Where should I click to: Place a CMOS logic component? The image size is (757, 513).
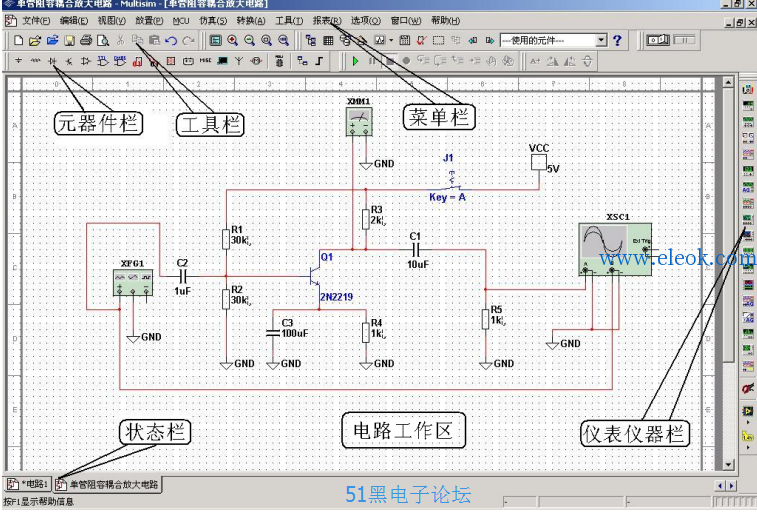click(x=120, y=61)
